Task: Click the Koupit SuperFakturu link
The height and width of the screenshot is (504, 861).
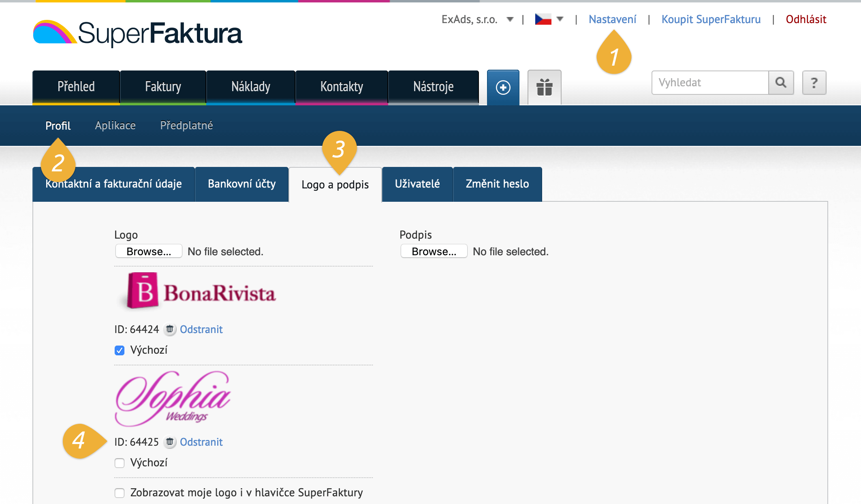Action: pyautogui.click(x=711, y=19)
